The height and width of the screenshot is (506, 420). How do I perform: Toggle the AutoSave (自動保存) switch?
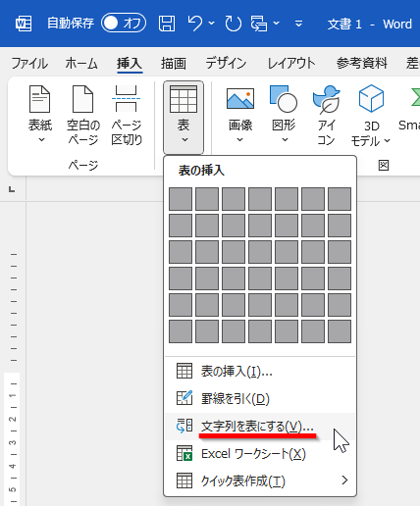(124, 23)
